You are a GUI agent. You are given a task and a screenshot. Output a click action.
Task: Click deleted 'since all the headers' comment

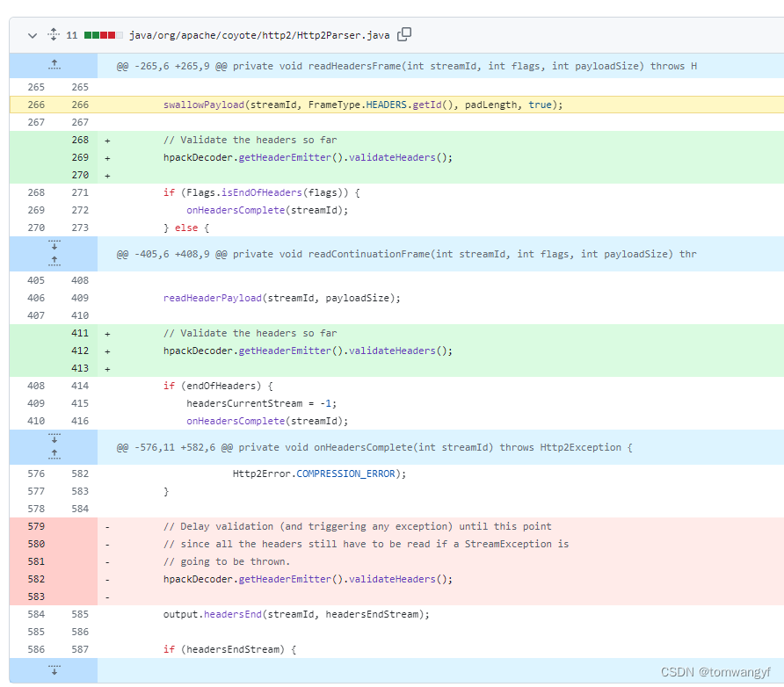point(366,544)
